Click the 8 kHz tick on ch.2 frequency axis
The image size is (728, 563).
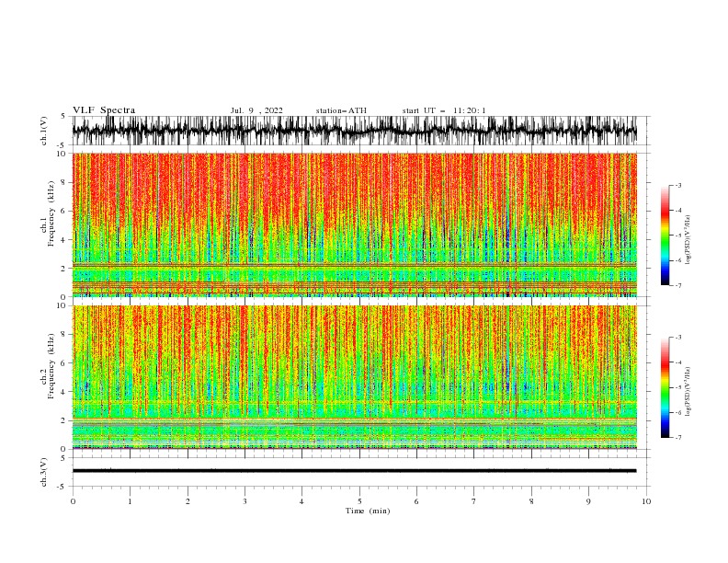64,335
